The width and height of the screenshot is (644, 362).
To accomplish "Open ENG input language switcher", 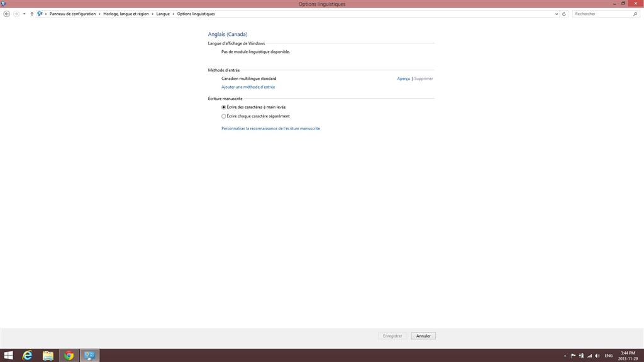I will coord(609,356).
